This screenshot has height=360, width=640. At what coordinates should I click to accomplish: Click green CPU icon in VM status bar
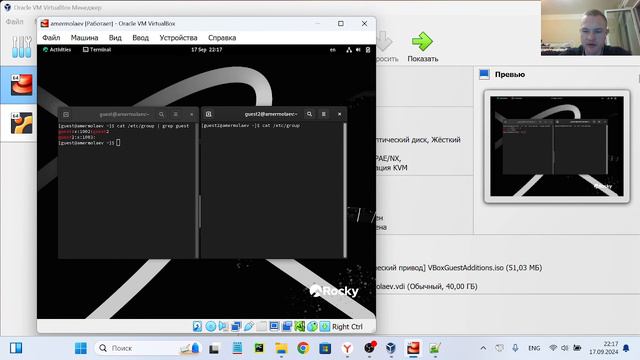(299, 327)
